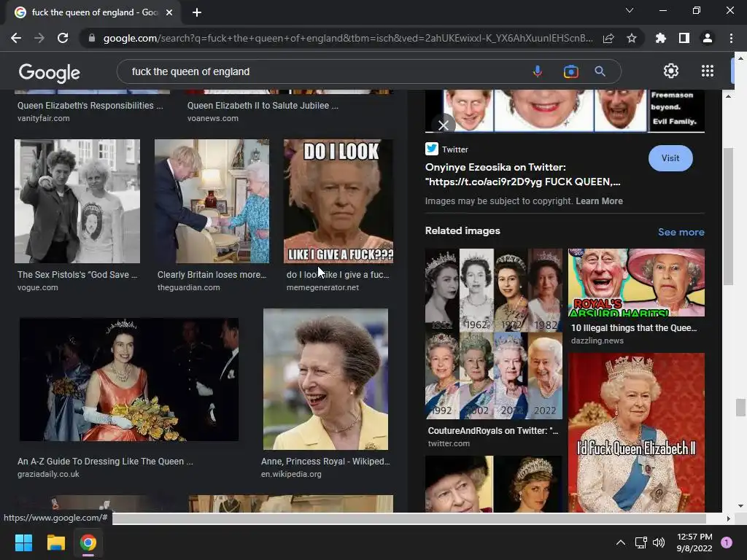747x560 pixels.
Task: Open the red-background Queen Elizabeth II meme
Action: [x=636, y=432]
